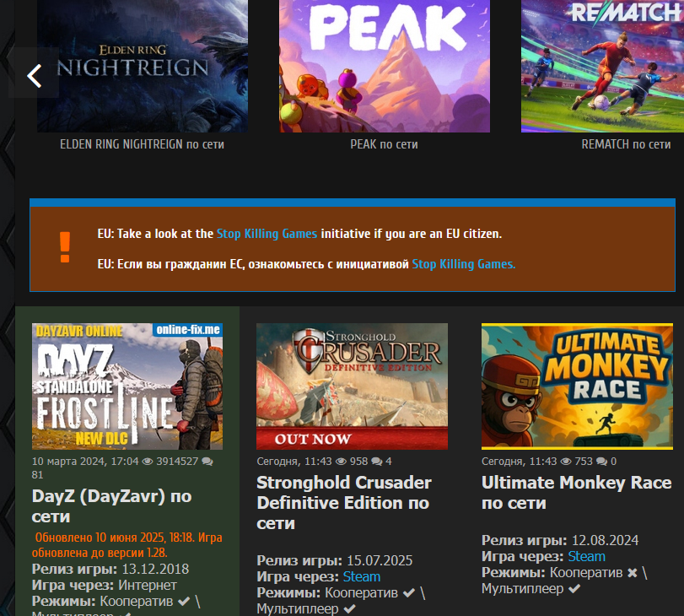This screenshot has height=616, width=684.
Task: Click the comments bubble icon on DayZ post
Action: (x=207, y=462)
